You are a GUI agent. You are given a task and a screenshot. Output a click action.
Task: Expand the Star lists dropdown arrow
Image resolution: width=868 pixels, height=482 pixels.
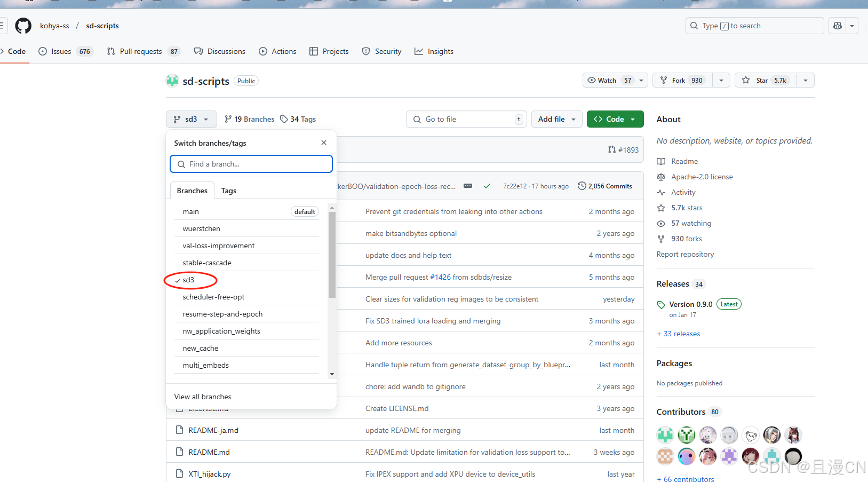click(x=806, y=80)
